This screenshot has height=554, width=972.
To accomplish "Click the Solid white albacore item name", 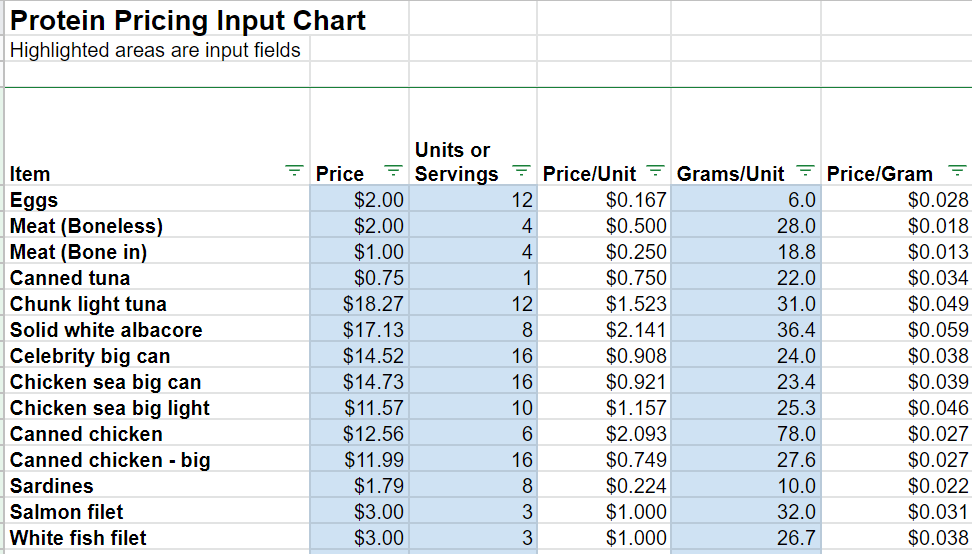I will (x=106, y=330).
